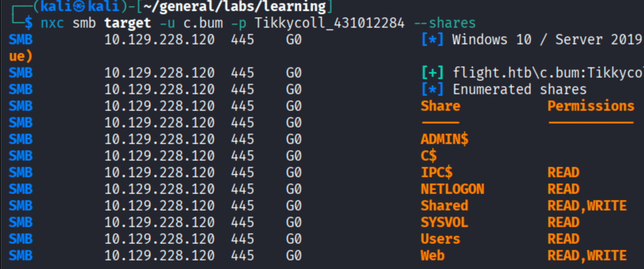
Task: Click the ~/general/labs/learning path in prompt
Action: tap(234, 6)
